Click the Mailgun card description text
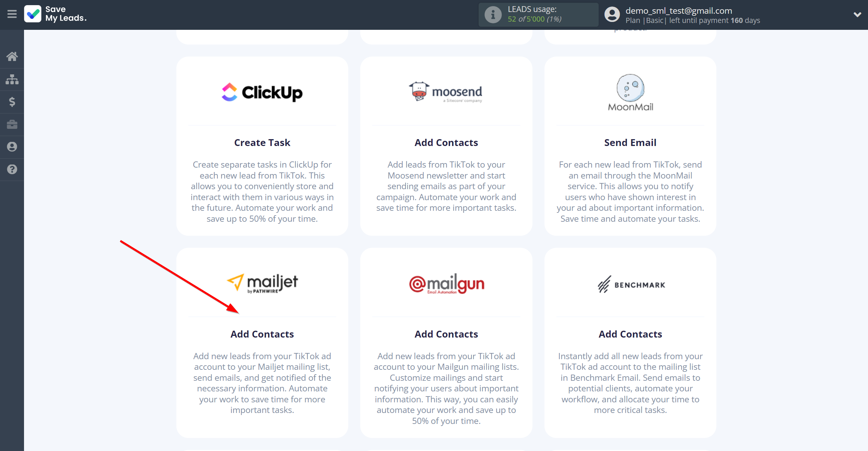Image resolution: width=868 pixels, height=451 pixels. [x=446, y=388]
